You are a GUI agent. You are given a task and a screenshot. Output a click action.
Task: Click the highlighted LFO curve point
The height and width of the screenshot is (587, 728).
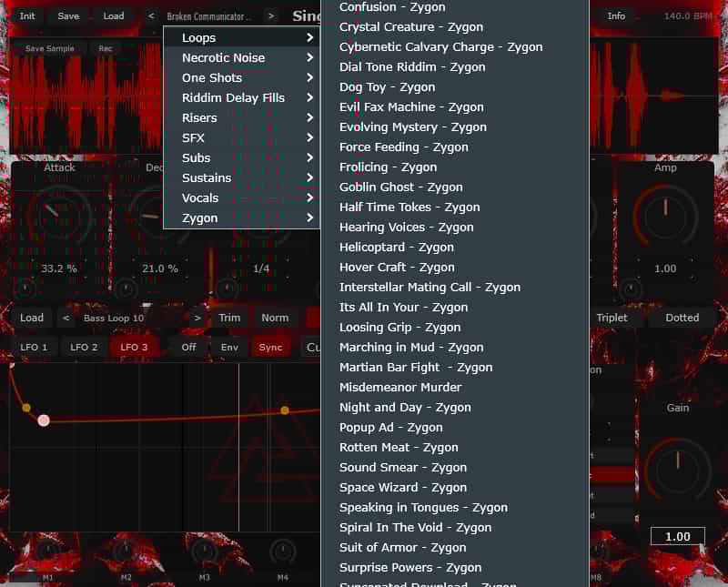pyautogui.click(x=45, y=421)
